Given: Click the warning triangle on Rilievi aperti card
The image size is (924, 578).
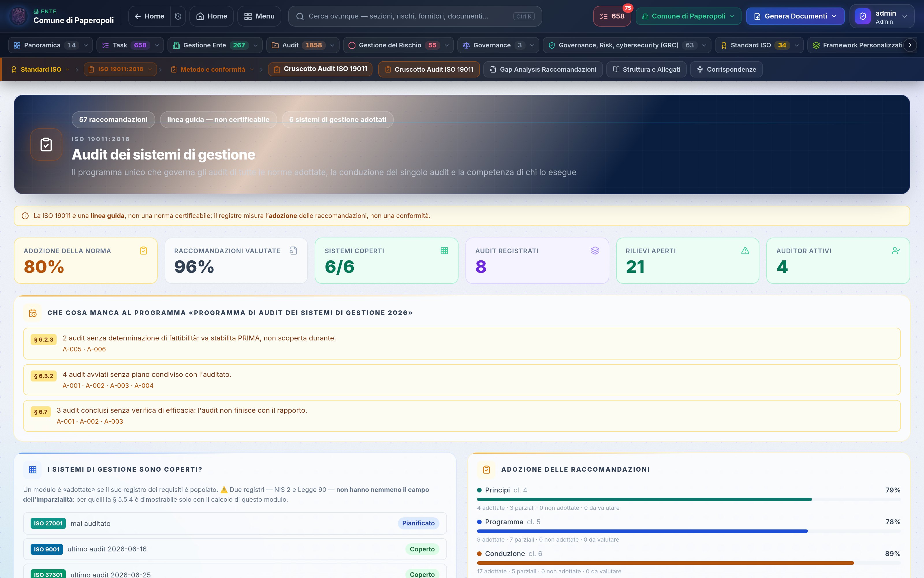Looking at the screenshot, I should click(x=745, y=251).
